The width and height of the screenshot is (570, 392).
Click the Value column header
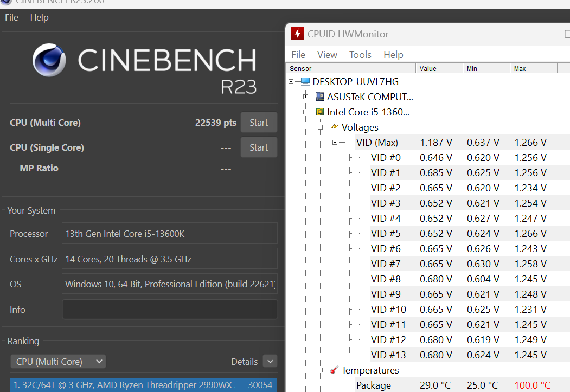(x=439, y=68)
